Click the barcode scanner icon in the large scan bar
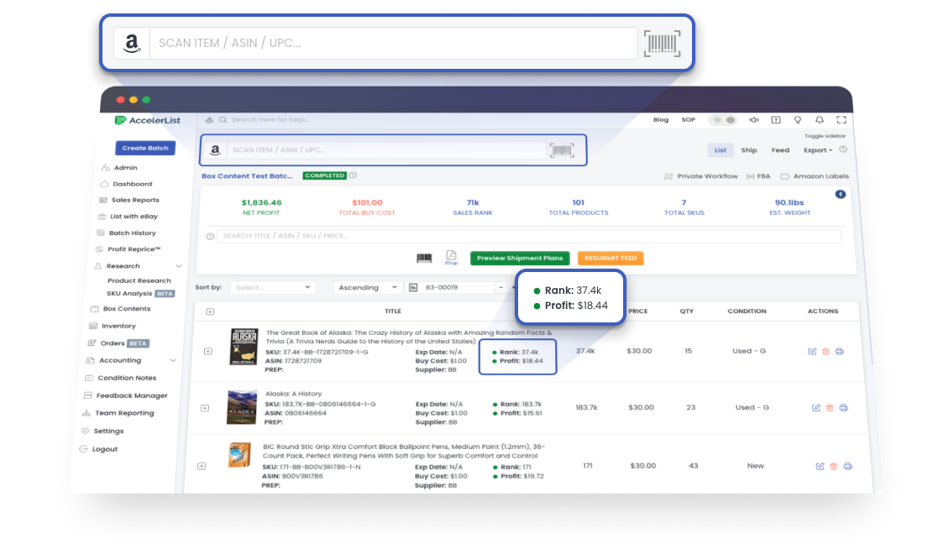Image resolution: width=933 pixels, height=560 pixels. (x=663, y=43)
